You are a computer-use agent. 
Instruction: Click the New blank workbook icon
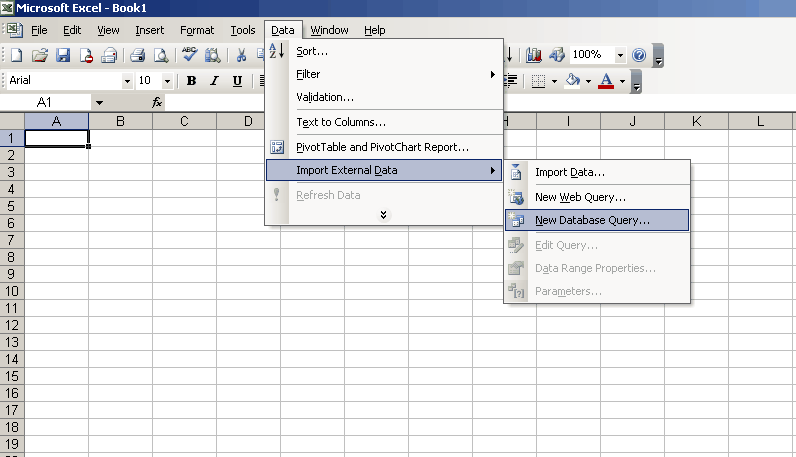click(x=16, y=55)
